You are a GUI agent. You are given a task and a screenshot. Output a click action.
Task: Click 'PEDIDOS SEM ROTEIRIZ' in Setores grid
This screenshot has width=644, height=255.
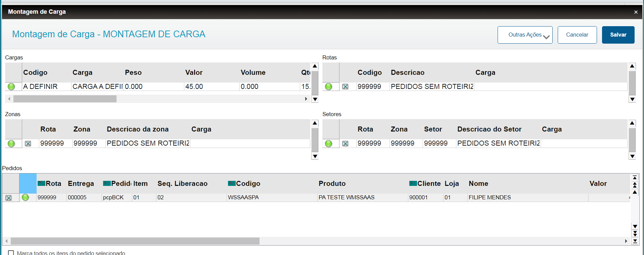coord(498,143)
